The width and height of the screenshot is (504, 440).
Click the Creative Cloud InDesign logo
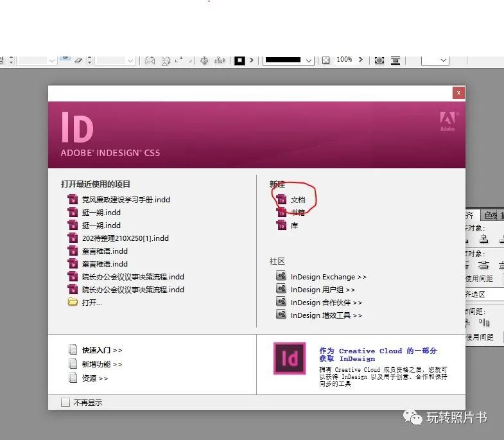(290, 358)
